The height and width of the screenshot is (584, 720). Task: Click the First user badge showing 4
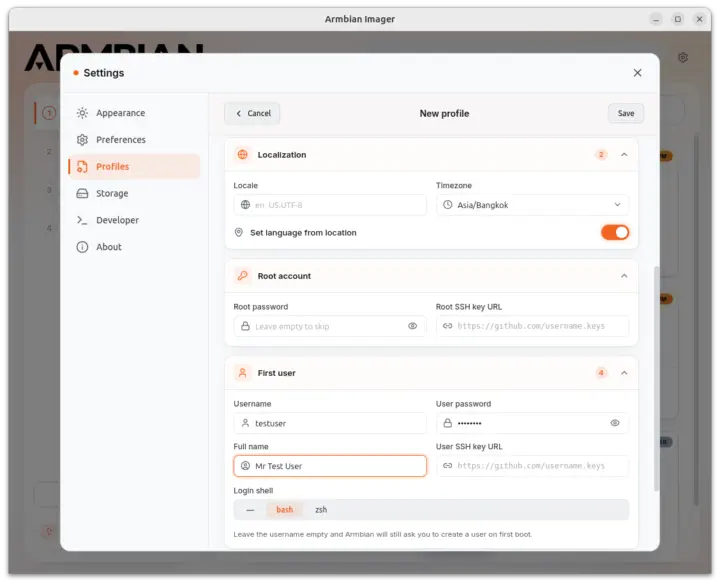coord(601,373)
